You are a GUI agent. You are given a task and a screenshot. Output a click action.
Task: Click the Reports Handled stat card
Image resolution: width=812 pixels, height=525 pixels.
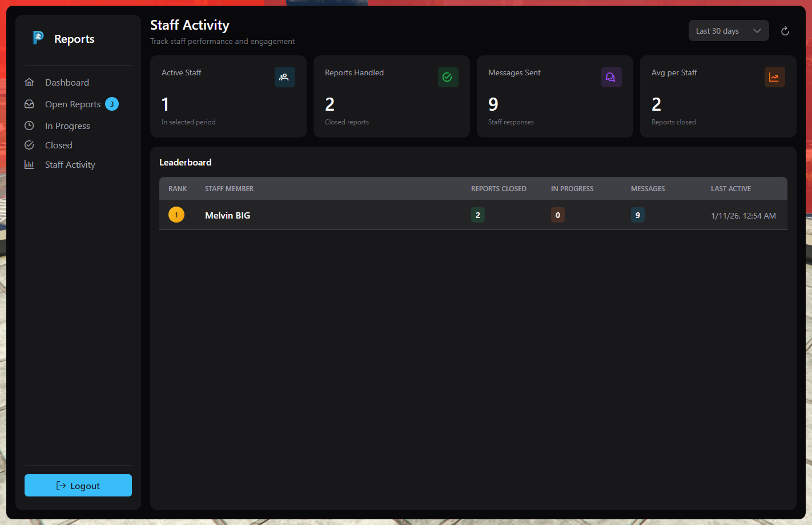pyautogui.click(x=392, y=96)
